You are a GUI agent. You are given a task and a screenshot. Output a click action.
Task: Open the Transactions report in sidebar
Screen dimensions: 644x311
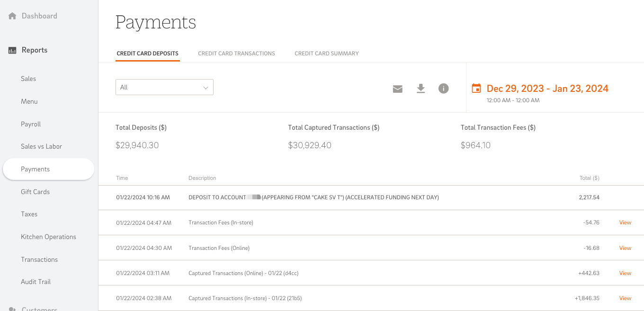coord(39,259)
